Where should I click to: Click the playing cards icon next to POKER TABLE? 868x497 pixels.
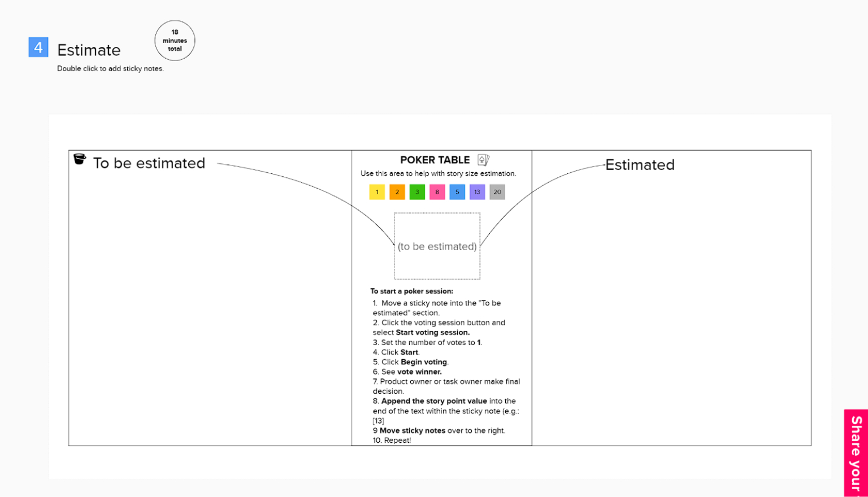tap(483, 160)
